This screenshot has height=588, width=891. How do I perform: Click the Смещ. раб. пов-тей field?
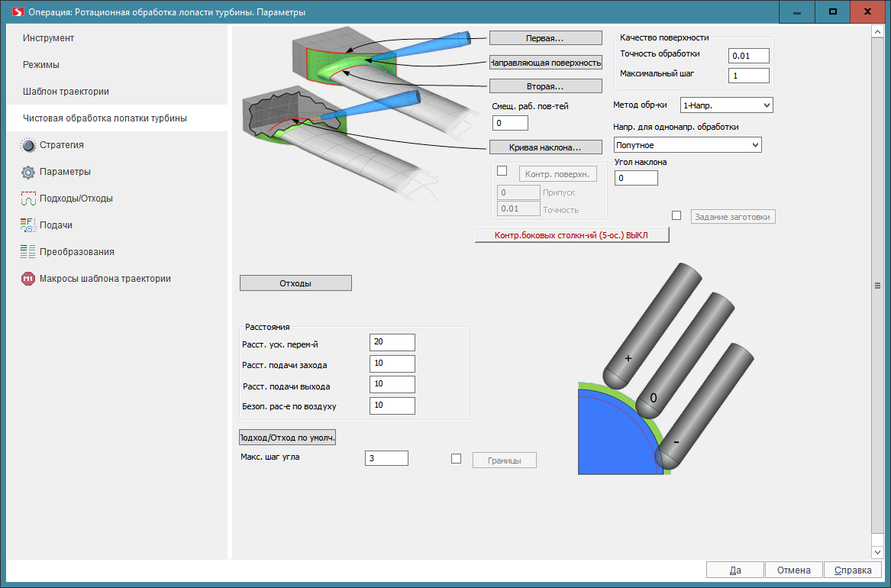click(x=510, y=123)
